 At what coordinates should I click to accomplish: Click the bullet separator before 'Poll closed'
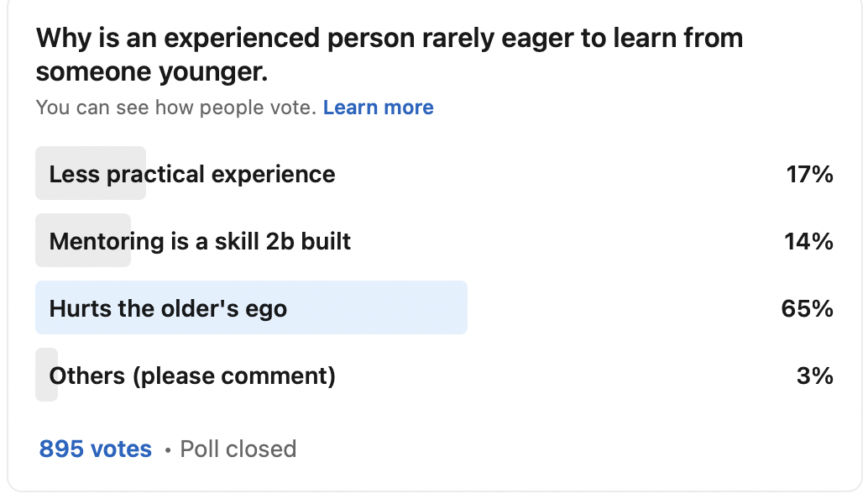[x=168, y=450]
